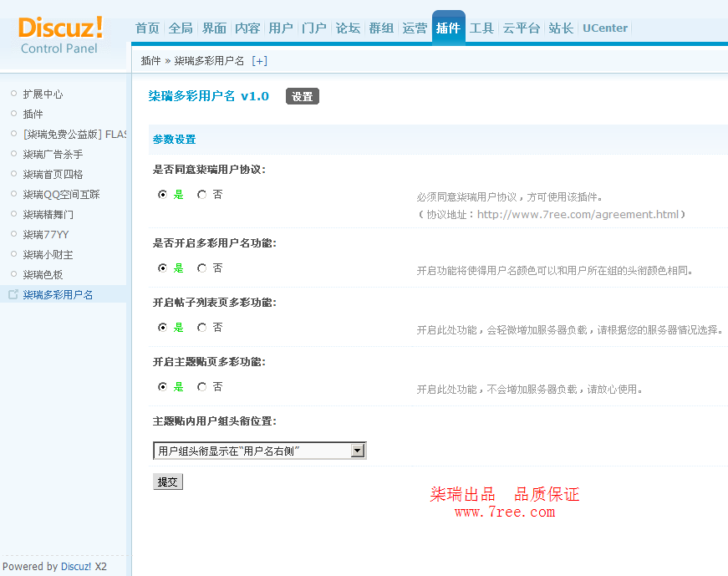Screen dimensions: 728x576
Task: Switch to the UCenter section
Action: 604,27
